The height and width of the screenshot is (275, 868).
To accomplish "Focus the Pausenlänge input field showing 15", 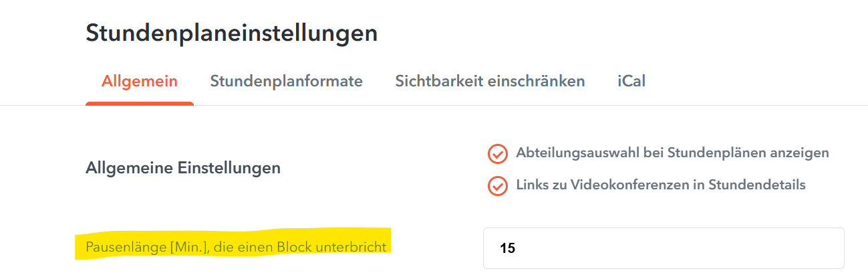I will click(664, 248).
